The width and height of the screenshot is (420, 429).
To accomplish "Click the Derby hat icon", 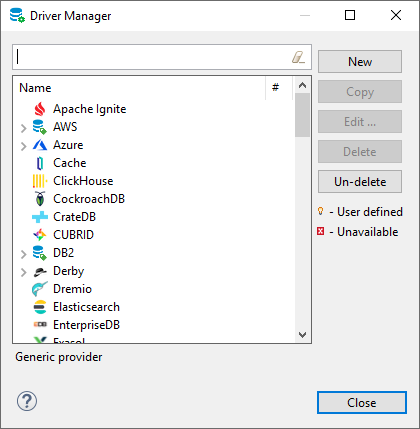I will 40,271.
